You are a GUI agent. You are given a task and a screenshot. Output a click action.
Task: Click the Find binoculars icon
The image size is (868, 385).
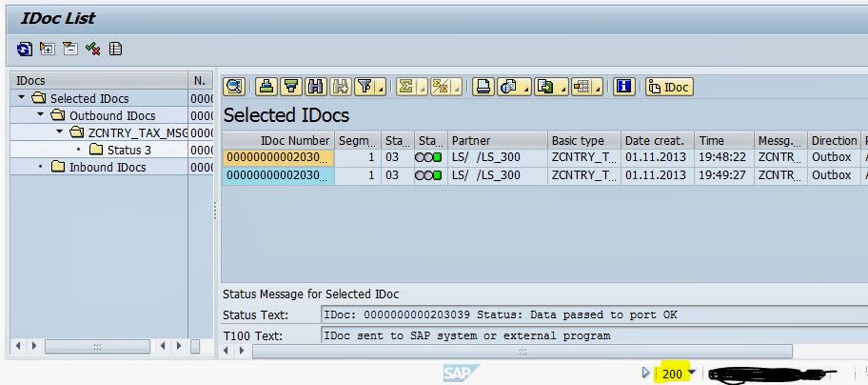(x=316, y=87)
